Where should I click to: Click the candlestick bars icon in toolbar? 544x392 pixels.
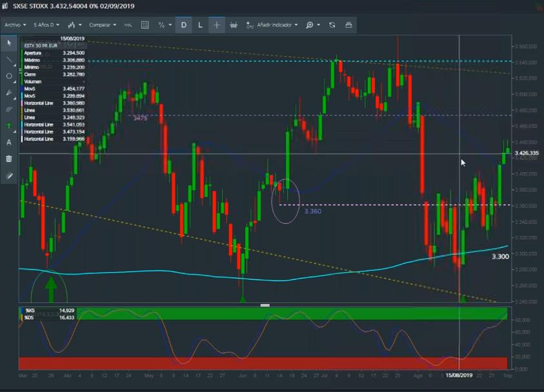coord(234,25)
